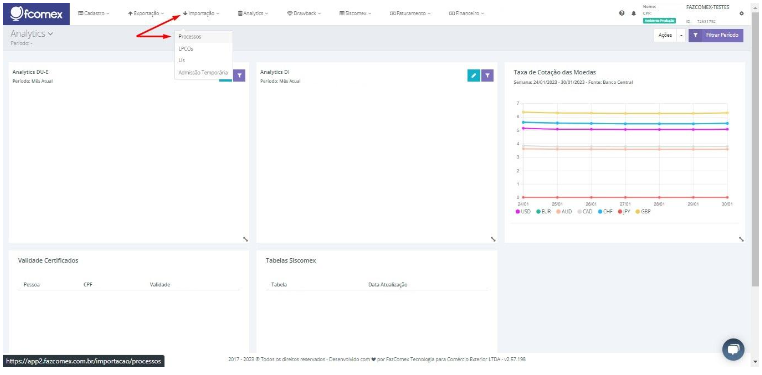Click the Tabelas Siscomex heading

click(291, 261)
